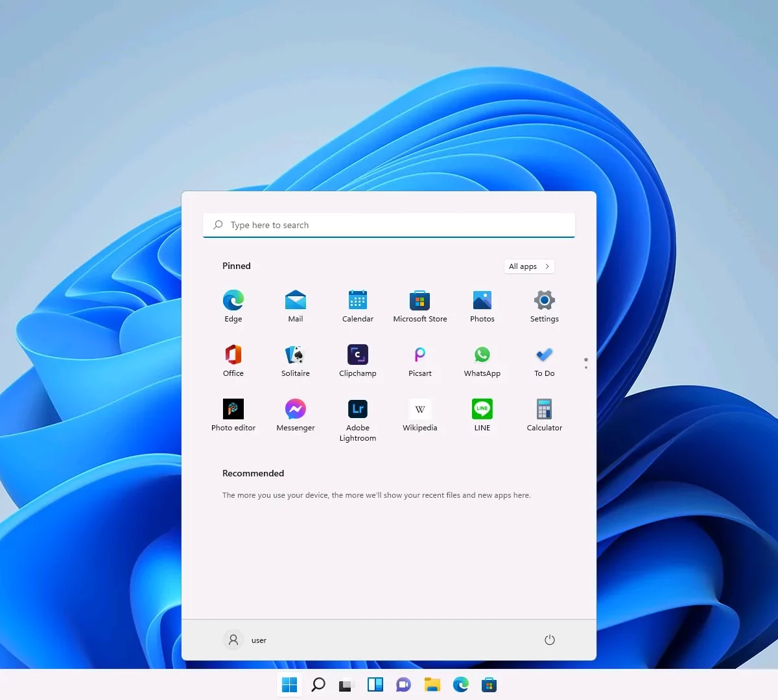The height and width of the screenshot is (700, 778).
Task: Focus the Type here to search field
Action: click(x=389, y=225)
